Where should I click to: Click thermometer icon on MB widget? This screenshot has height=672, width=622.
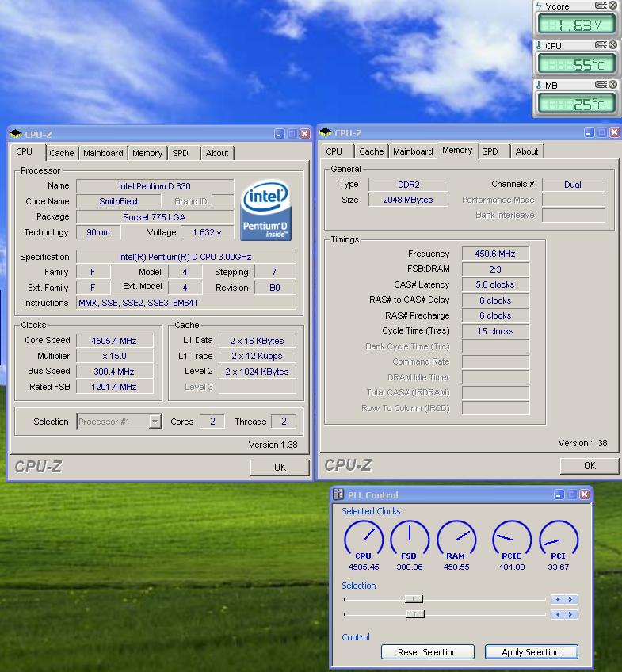pos(539,85)
